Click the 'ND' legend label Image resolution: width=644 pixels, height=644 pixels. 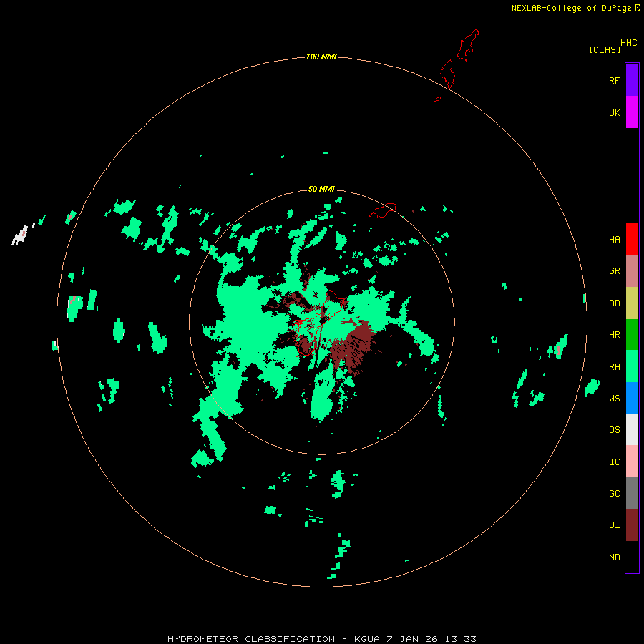pyautogui.click(x=614, y=557)
